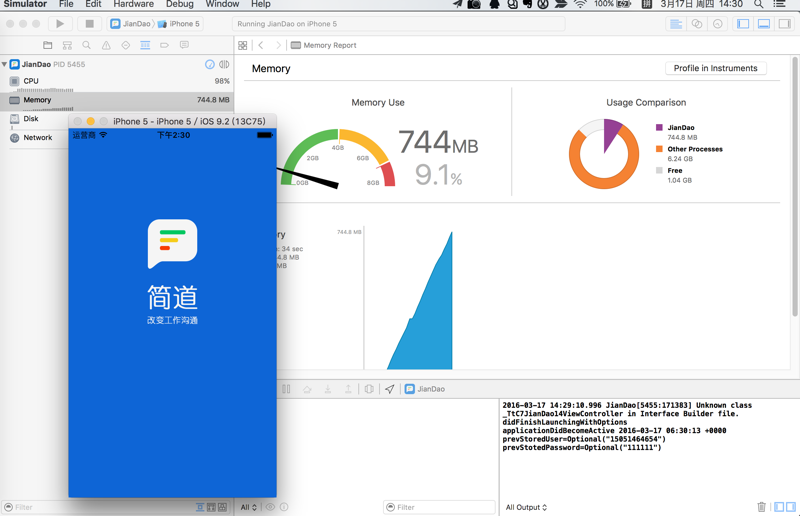Open the report navigator icon
The height and width of the screenshot is (516, 800).
[x=184, y=45]
